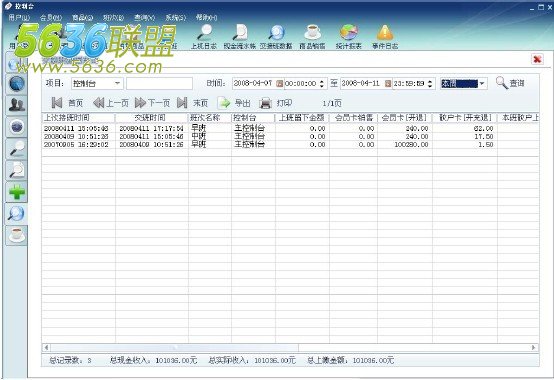
Task: Go to 下一页 next page
Action: (x=152, y=103)
